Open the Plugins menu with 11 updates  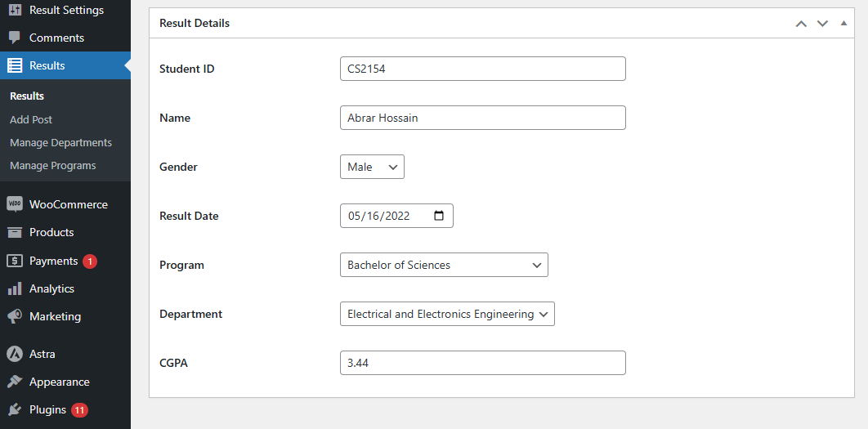tap(47, 409)
